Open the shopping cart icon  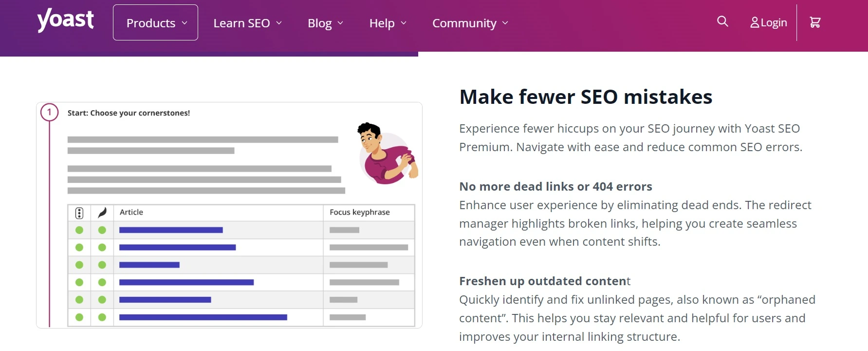[815, 21]
